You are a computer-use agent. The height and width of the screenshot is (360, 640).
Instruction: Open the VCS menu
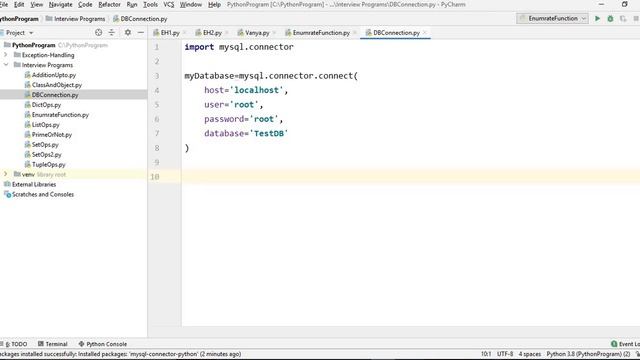169,4
